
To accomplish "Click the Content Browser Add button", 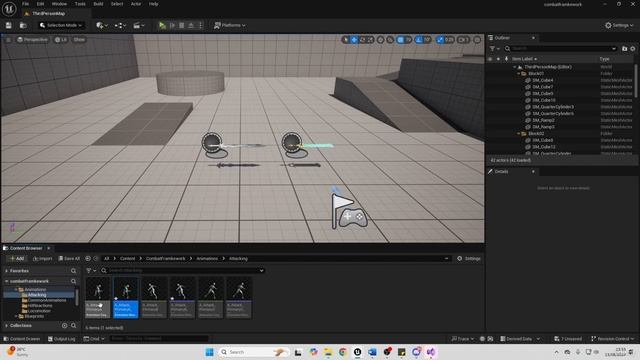I will (17, 258).
